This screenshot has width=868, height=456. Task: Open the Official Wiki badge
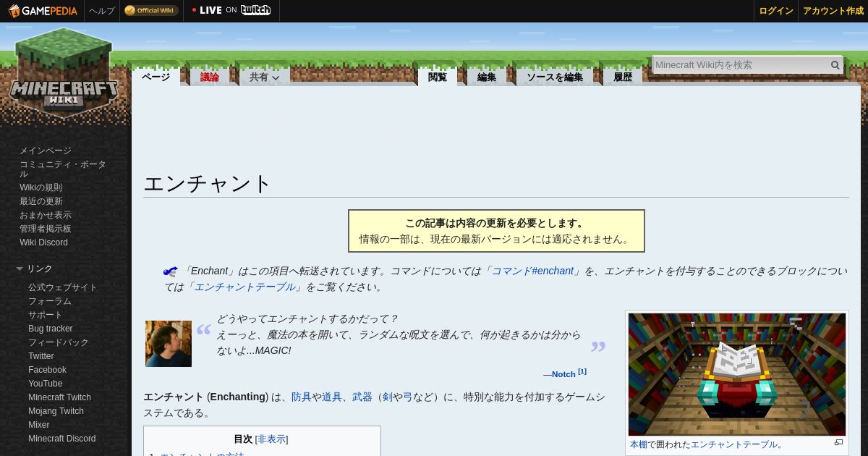pyautogui.click(x=150, y=11)
